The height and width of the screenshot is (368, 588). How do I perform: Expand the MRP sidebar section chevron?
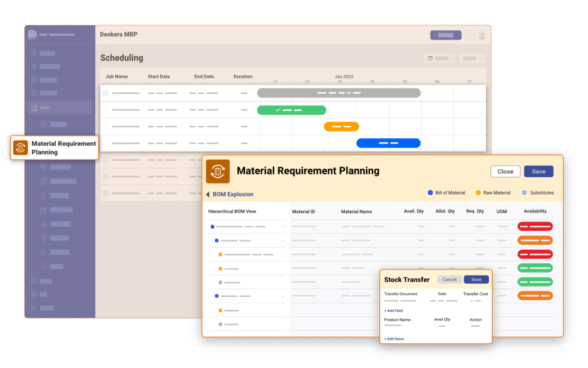[x=87, y=107]
